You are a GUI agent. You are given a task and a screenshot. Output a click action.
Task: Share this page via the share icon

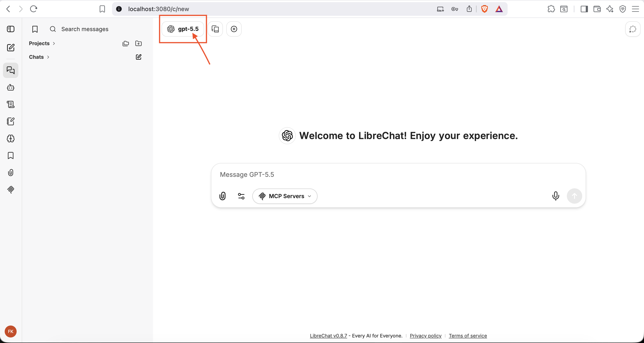click(469, 9)
